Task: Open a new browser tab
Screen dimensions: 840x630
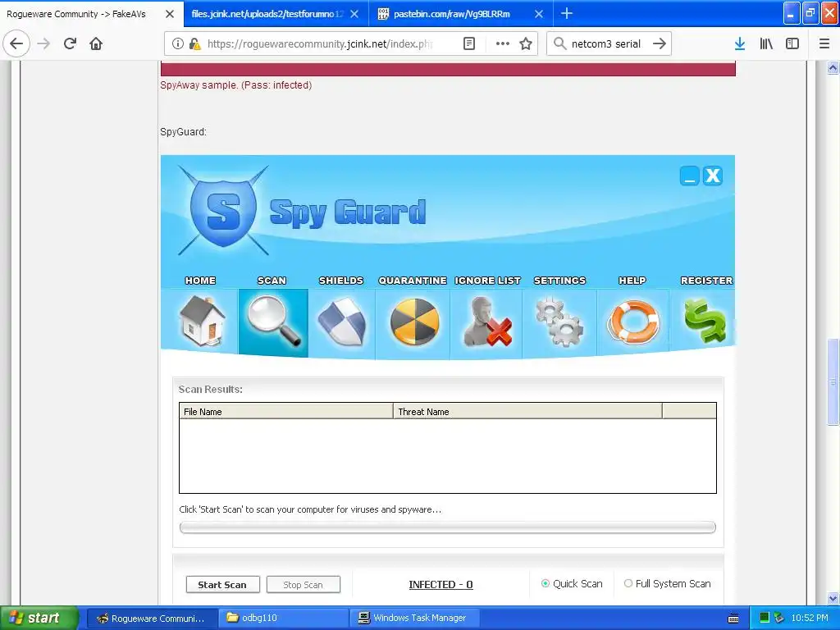Action: click(x=567, y=13)
